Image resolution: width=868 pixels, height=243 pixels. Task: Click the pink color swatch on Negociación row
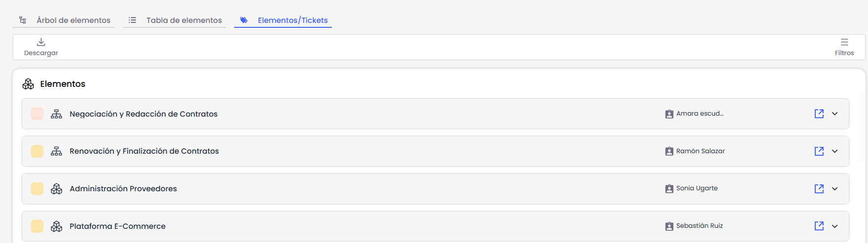[37, 114]
